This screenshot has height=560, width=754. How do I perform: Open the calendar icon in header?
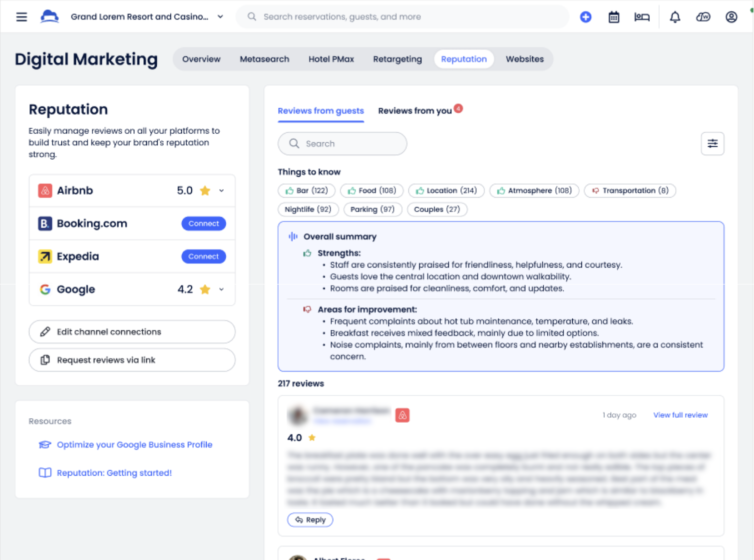(614, 17)
